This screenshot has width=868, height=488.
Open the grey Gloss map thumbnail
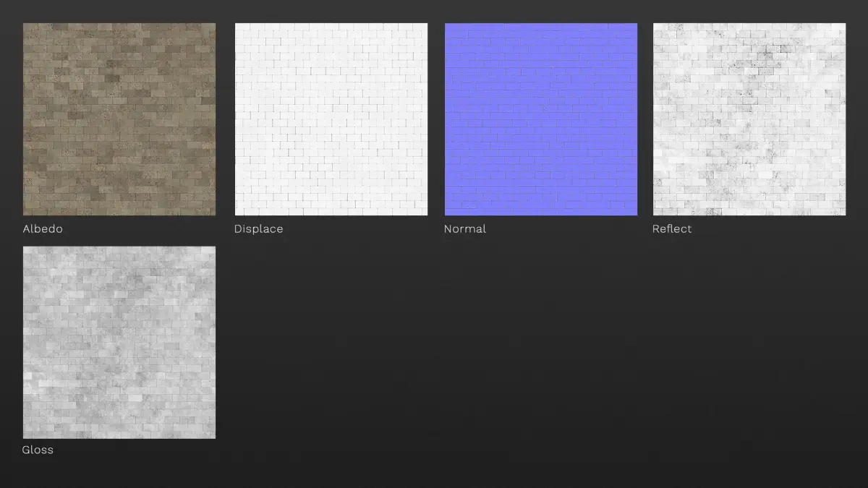[119, 342]
